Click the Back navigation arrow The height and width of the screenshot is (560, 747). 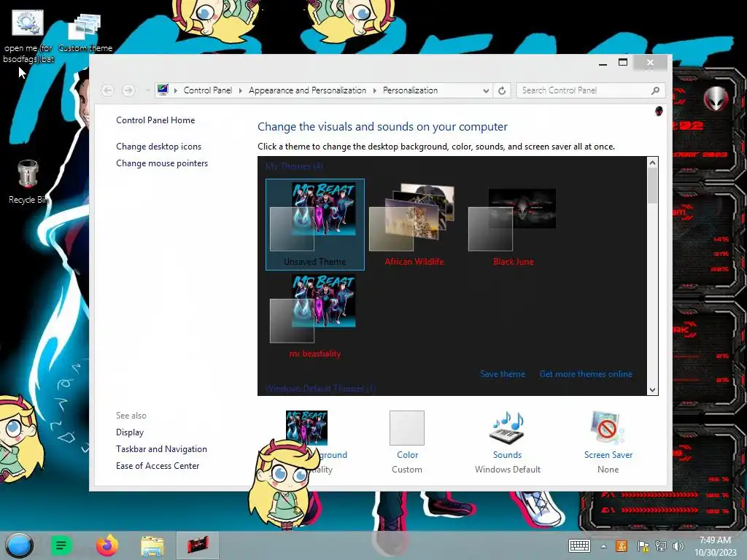click(x=108, y=90)
